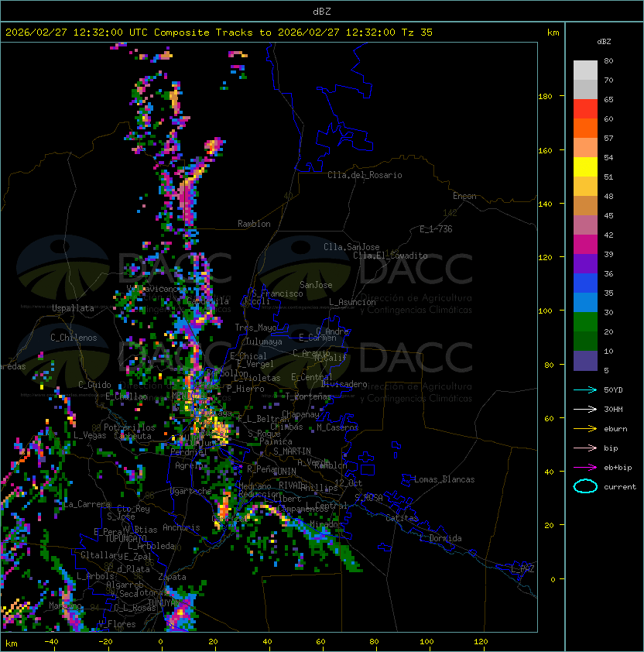This screenshot has height=652, width=644.
Task: Click the 'S_MARTIN' map label
Action: pos(293,451)
